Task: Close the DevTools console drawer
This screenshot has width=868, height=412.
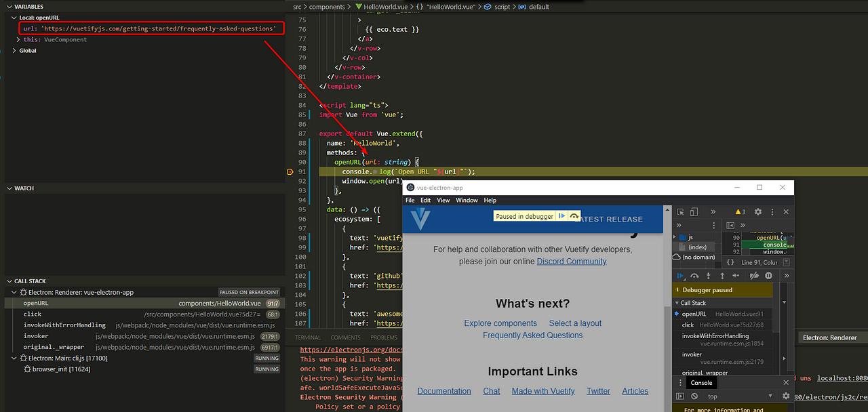Action: point(786,383)
